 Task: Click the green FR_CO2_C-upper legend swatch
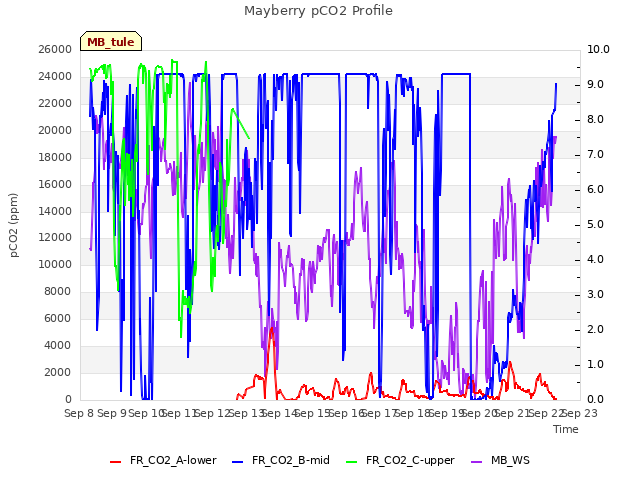(351, 462)
